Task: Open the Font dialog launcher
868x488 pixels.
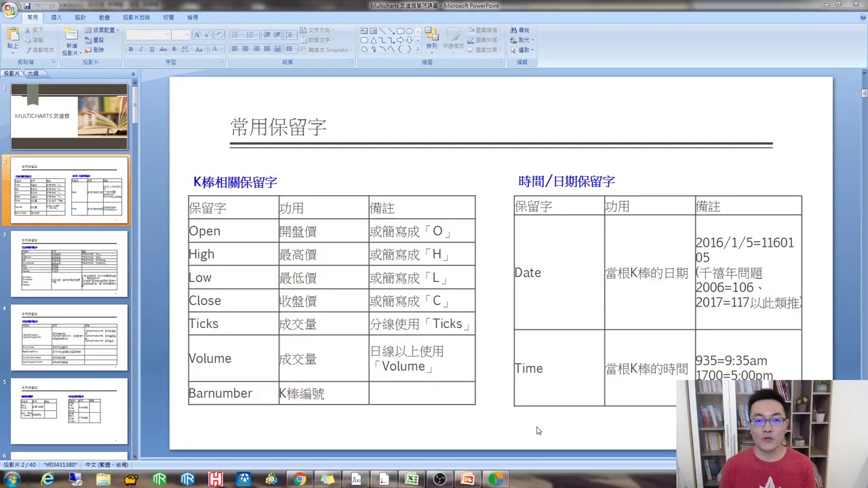Action: [222, 62]
